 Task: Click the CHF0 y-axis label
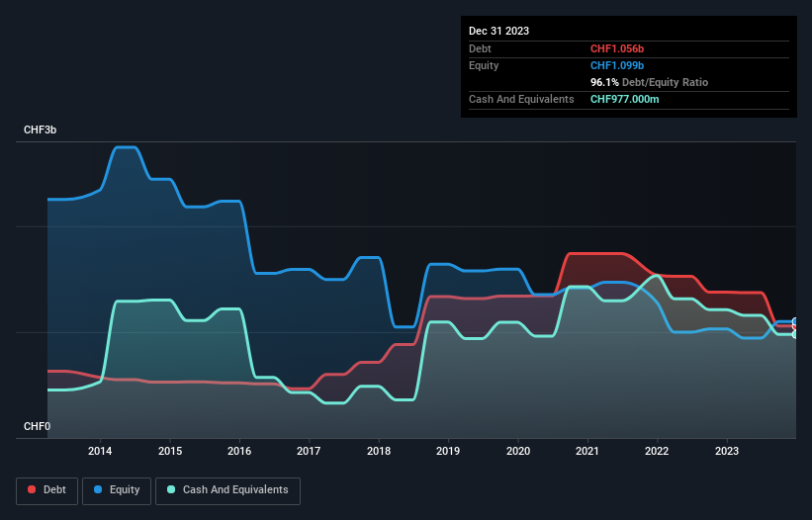click(38, 426)
